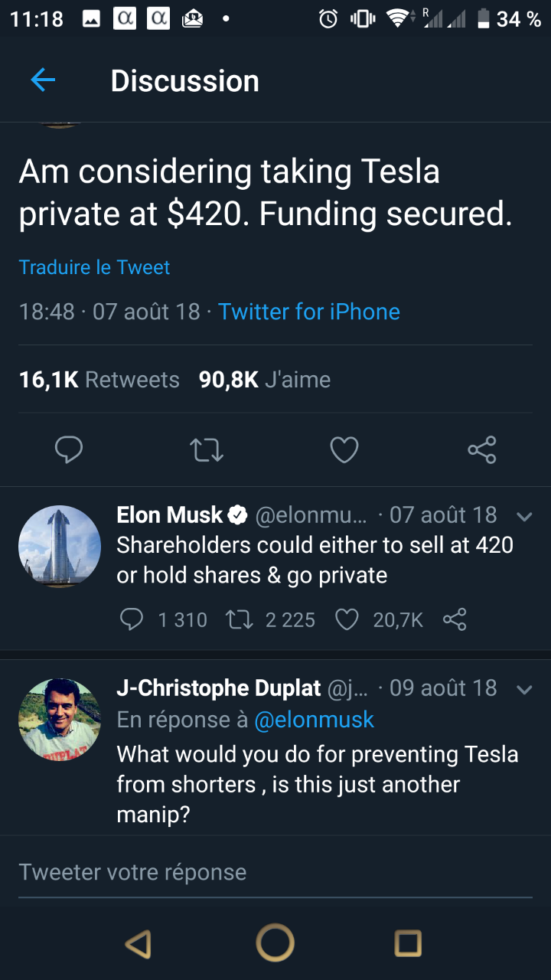Expand options chevron on Elon Musk reply
The image size is (551, 980).
coord(524,517)
